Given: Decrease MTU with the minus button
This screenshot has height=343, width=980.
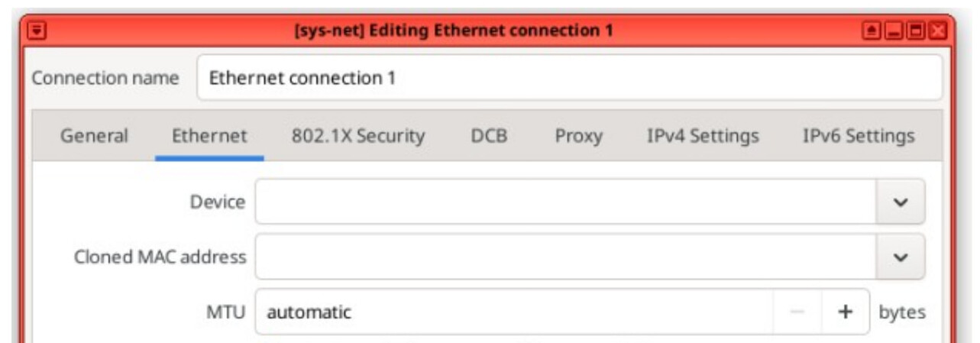Looking at the screenshot, I should pyautogui.click(x=797, y=312).
